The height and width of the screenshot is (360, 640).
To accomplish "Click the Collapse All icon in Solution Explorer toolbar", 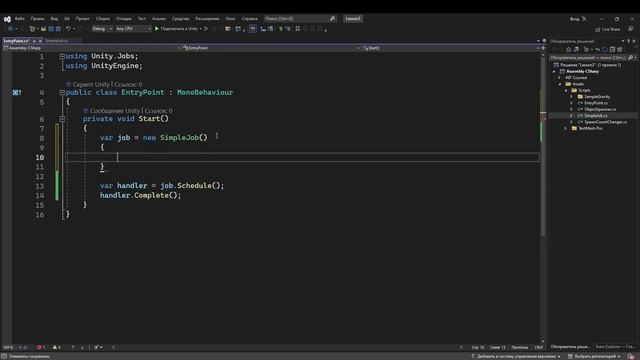I will (x=612, y=49).
